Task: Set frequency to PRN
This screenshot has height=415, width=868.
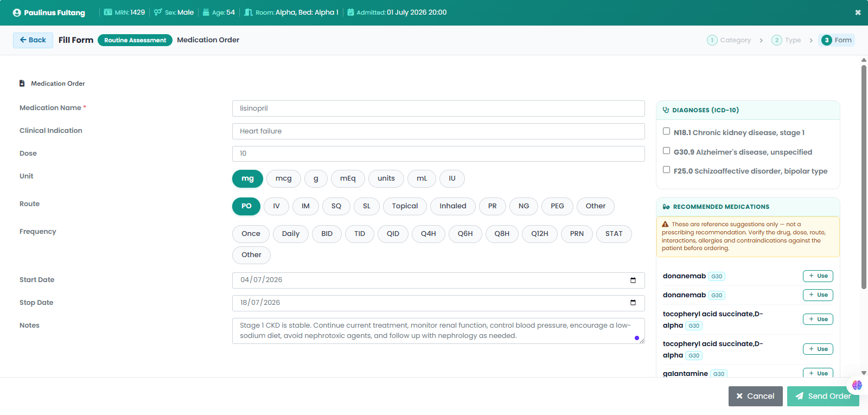Action: [x=577, y=234]
